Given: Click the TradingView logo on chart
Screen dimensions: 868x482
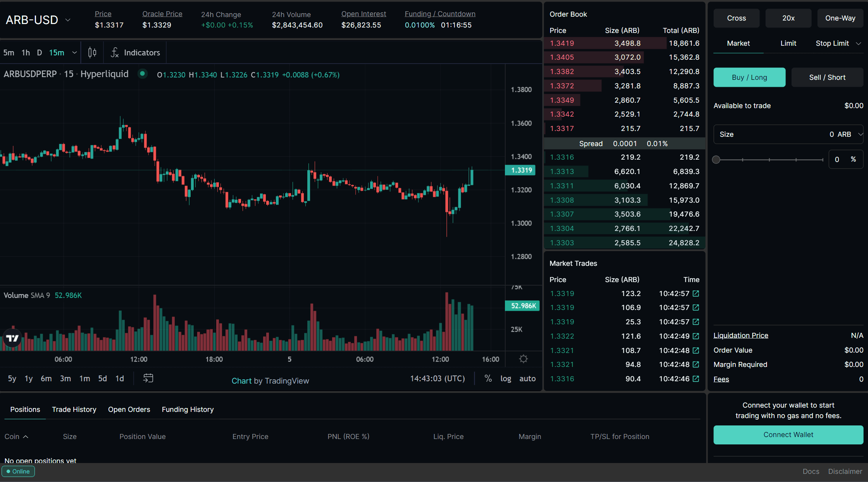Looking at the screenshot, I should click(x=12, y=338).
